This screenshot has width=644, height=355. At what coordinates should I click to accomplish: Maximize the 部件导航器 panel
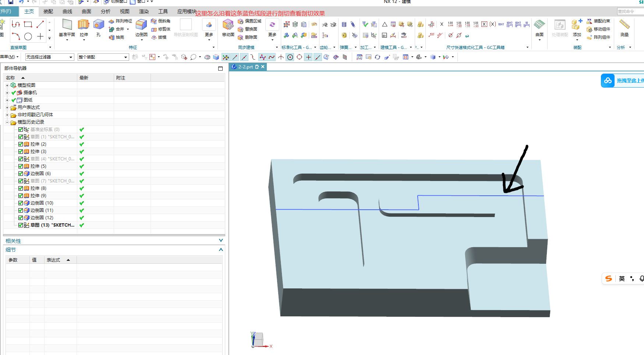coord(220,68)
